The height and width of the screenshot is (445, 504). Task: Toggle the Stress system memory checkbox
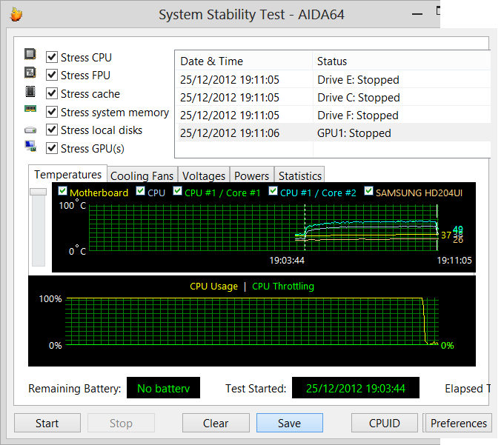[52, 112]
